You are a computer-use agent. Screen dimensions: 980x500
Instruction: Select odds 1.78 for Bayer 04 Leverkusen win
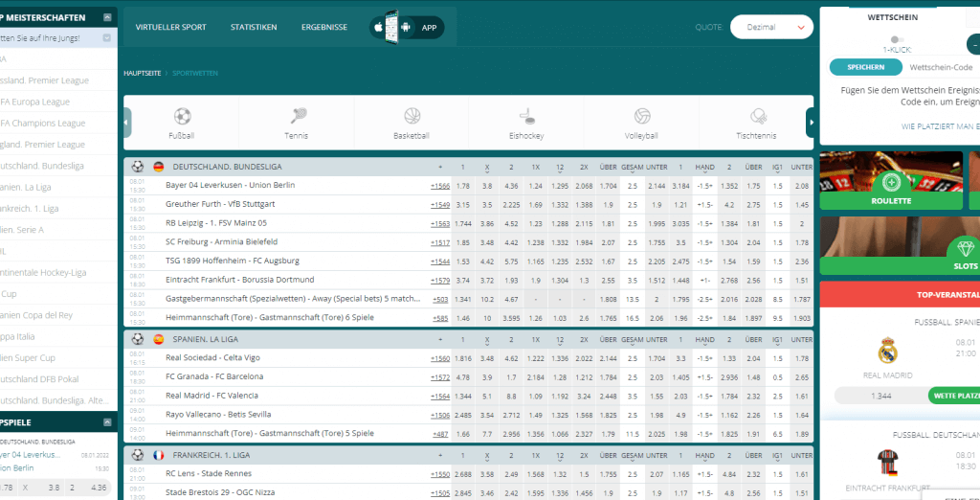[462, 186]
